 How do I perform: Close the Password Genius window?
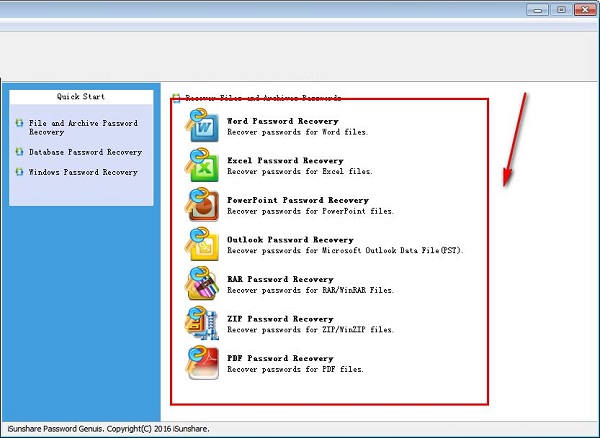(x=585, y=9)
